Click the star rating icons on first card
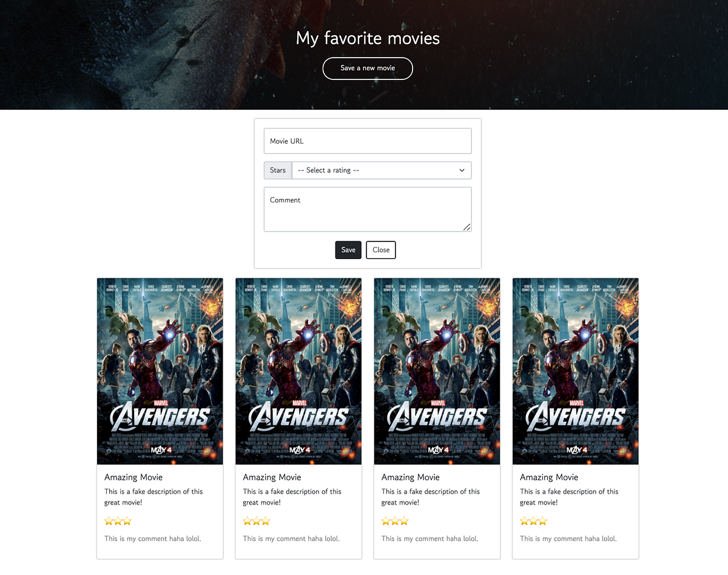 point(118,521)
